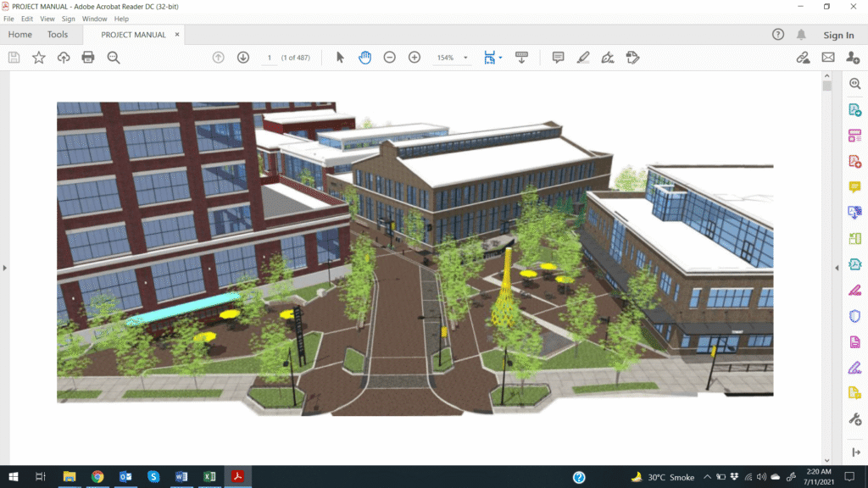Go to the next page arrow
Image resolution: width=868 pixels, height=488 pixels.
click(x=243, y=58)
